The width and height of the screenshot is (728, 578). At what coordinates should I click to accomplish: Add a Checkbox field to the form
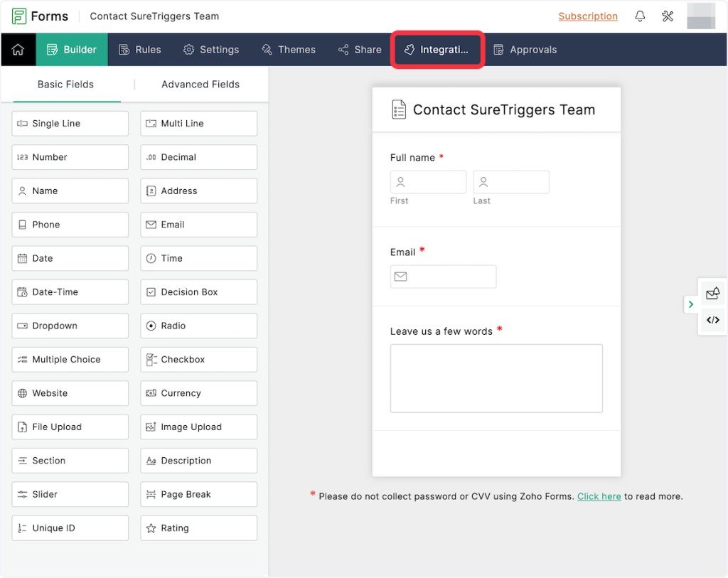[198, 360]
